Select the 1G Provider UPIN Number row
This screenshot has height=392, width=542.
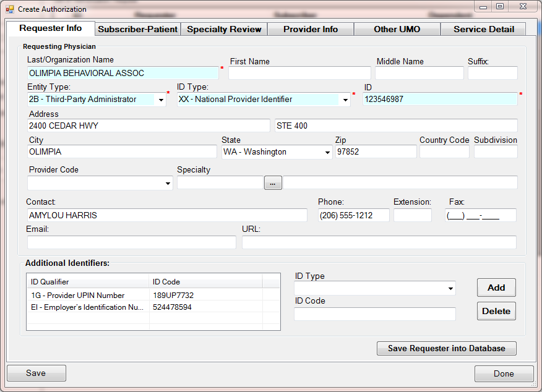coord(90,296)
